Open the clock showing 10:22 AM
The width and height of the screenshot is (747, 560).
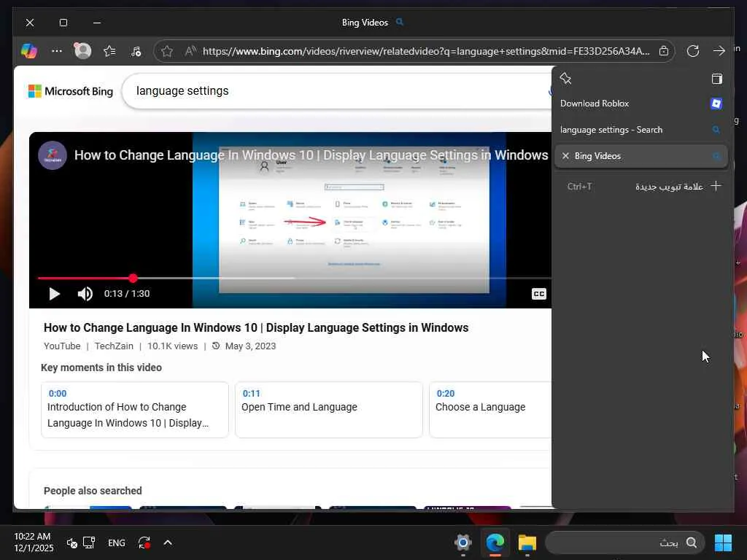(34, 542)
